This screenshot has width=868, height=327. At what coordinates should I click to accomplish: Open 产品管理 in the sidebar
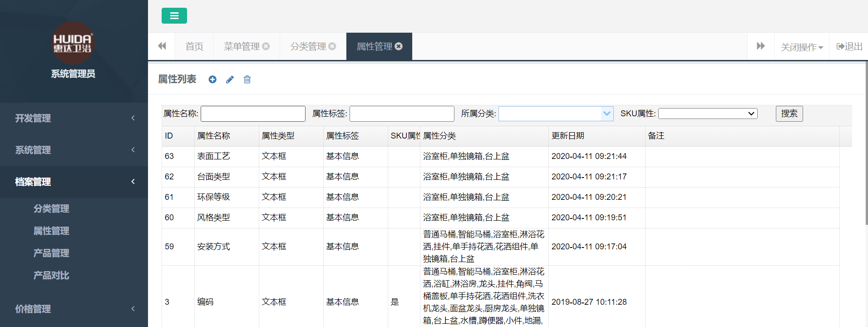[x=51, y=253]
